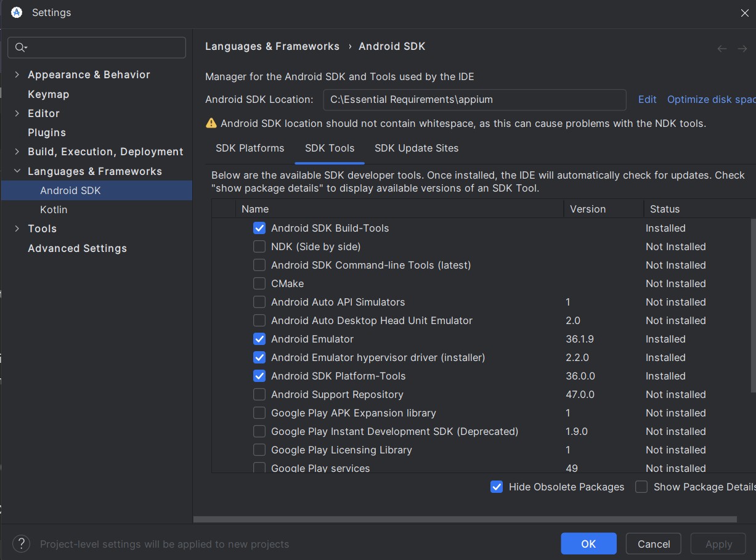Expand the Tools settings section
756x560 pixels.
pyautogui.click(x=17, y=229)
